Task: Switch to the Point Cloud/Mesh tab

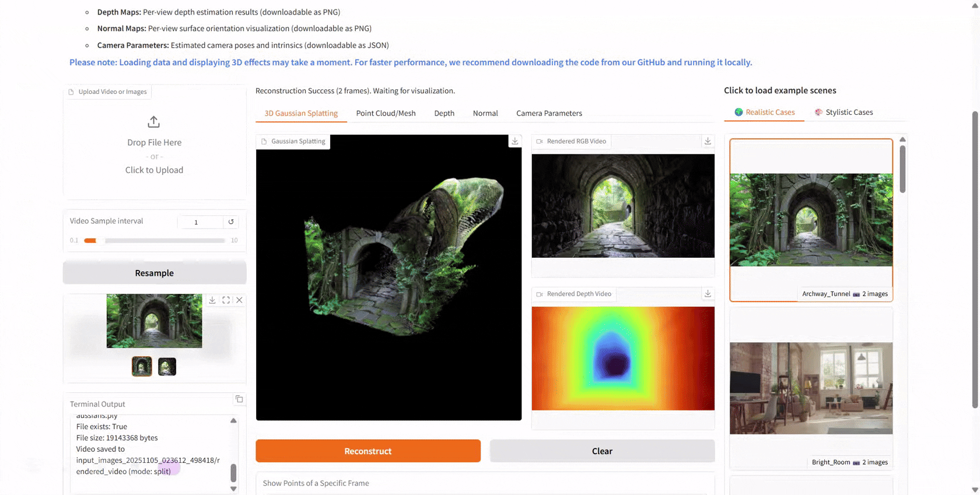Action: [386, 113]
